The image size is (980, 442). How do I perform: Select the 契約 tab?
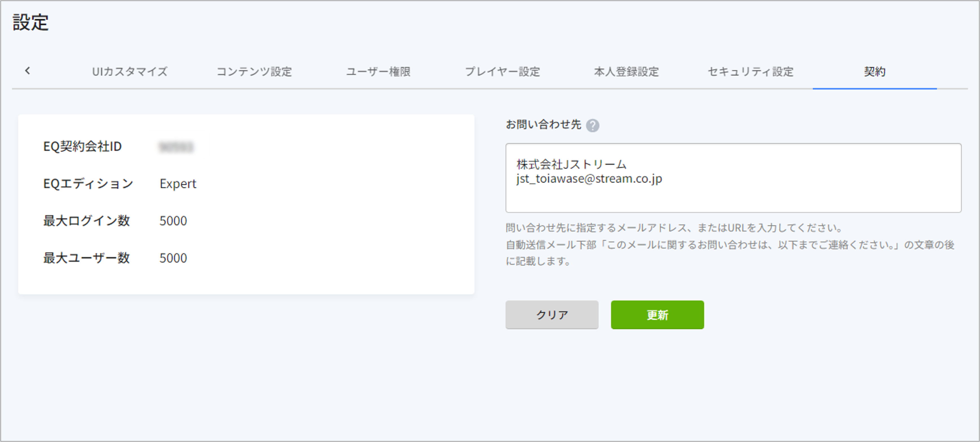pos(875,72)
